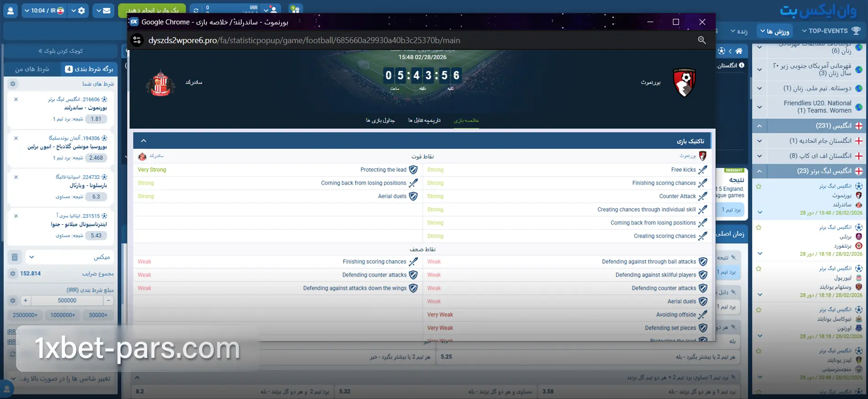Open the Mix bet type dropdown
Screen dimensions: 868x399
coord(69,257)
